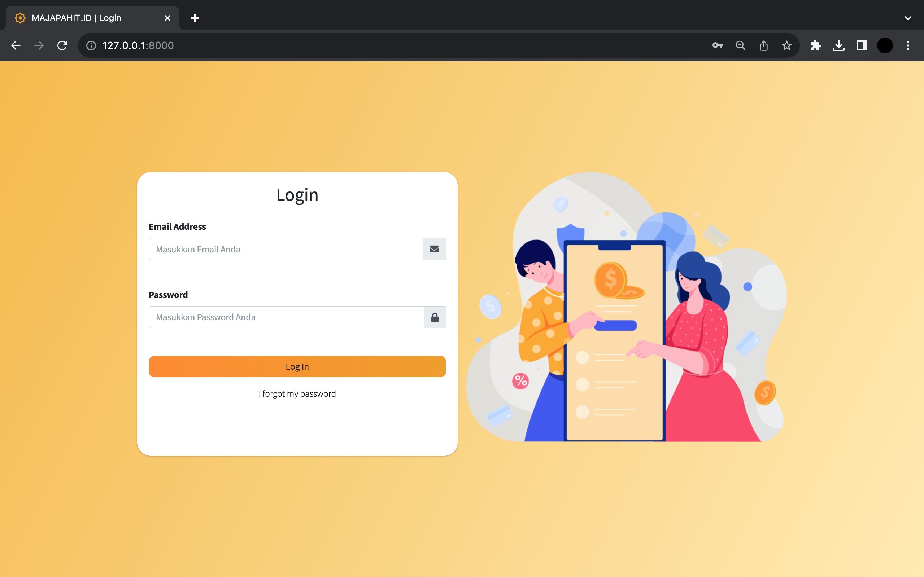Click the I forgot my password link
The height and width of the screenshot is (577, 924).
coord(297,393)
